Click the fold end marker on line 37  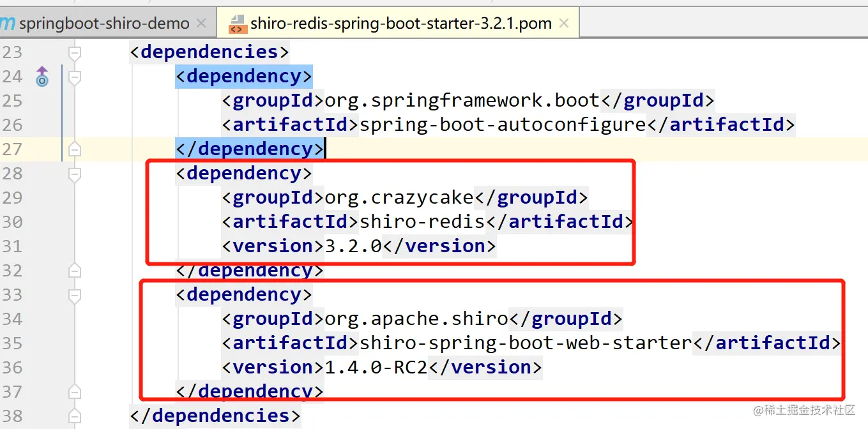coord(75,392)
